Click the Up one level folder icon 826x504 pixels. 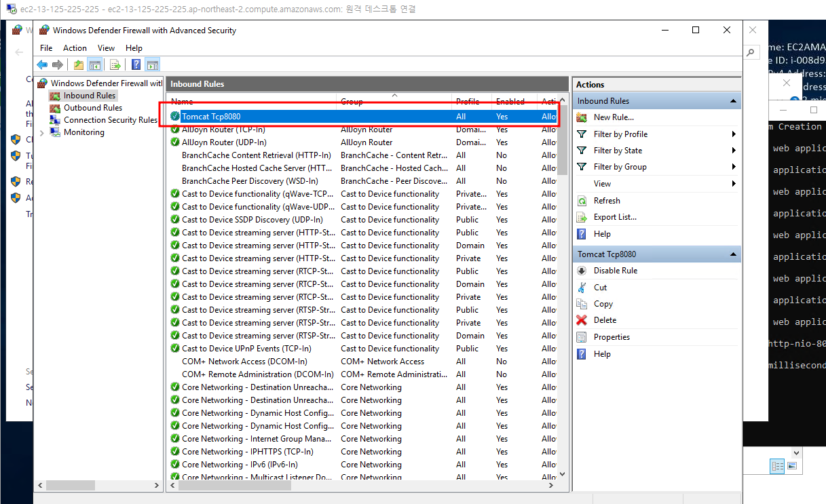(79, 64)
